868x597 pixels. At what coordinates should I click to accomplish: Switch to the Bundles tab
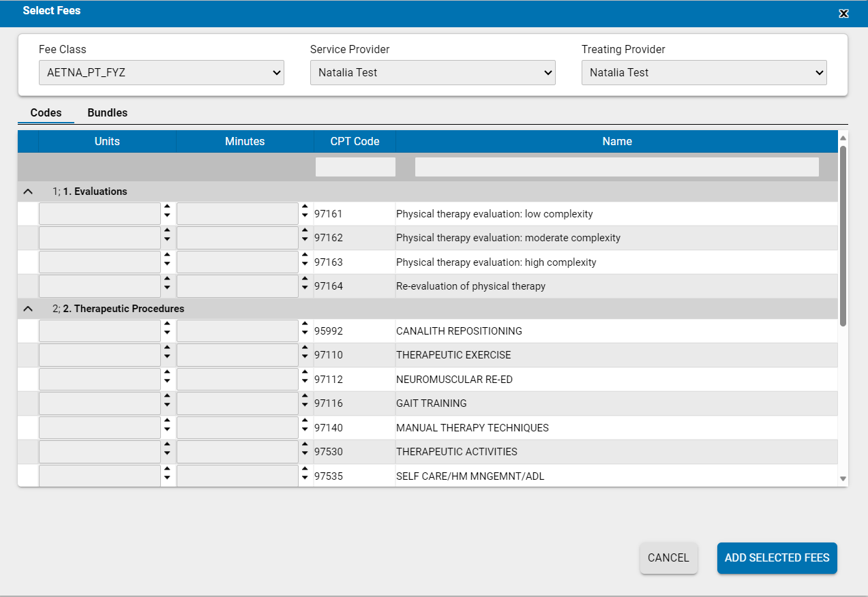point(106,112)
